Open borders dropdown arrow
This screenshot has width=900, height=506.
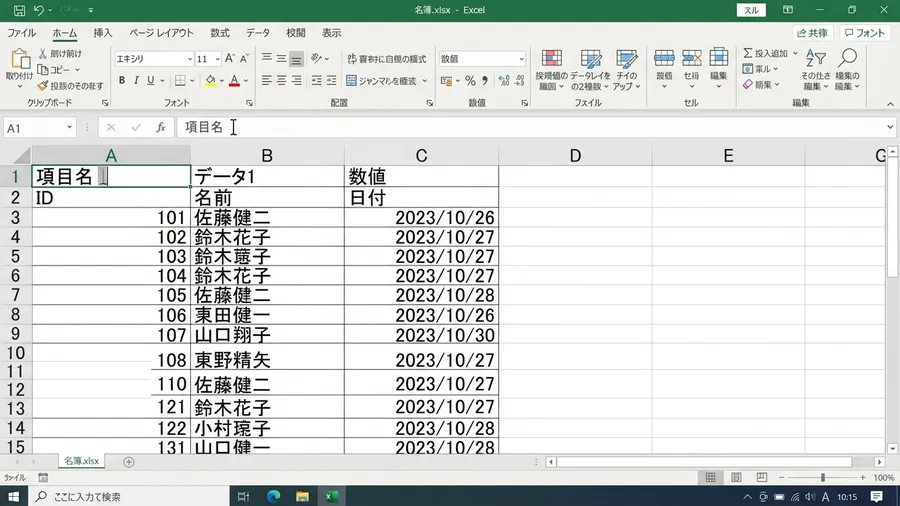click(x=192, y=81)
